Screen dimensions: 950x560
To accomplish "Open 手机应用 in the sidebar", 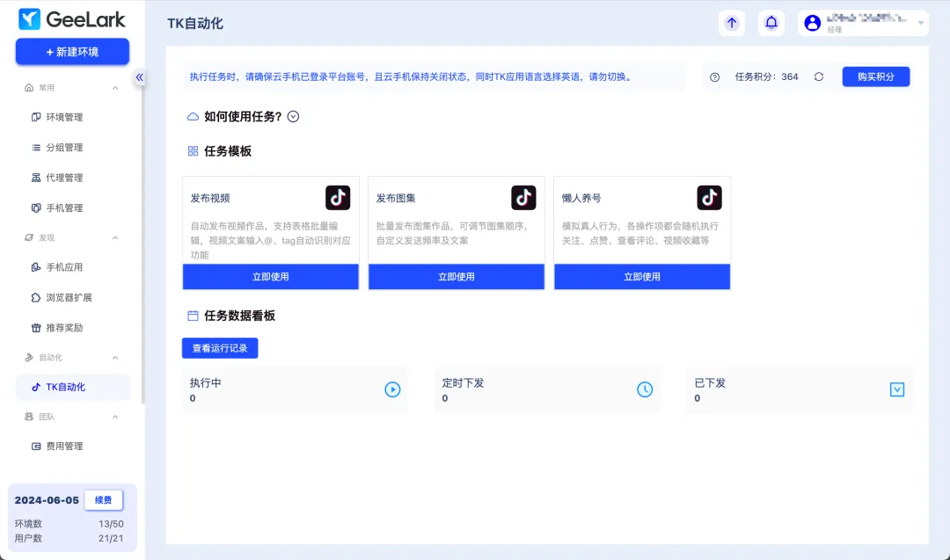I will (73, 267).
